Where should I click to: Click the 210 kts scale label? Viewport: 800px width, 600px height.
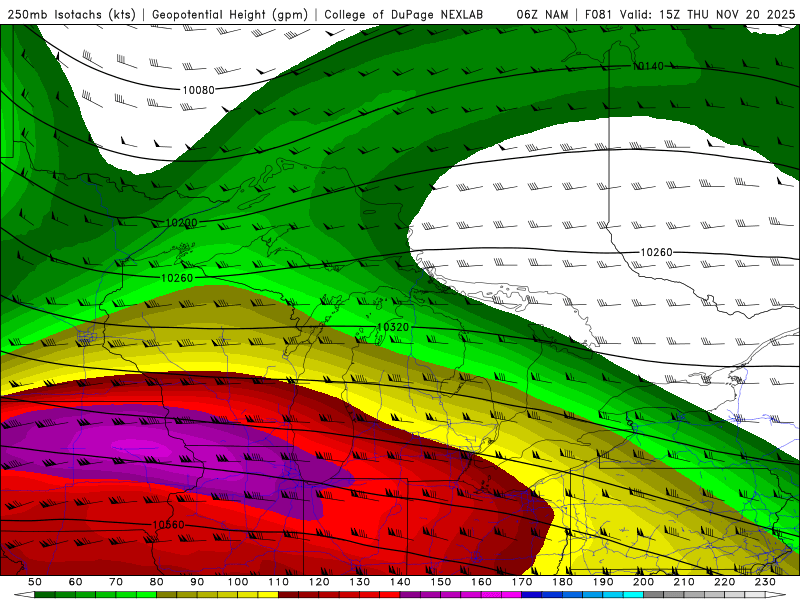(684, 582)
